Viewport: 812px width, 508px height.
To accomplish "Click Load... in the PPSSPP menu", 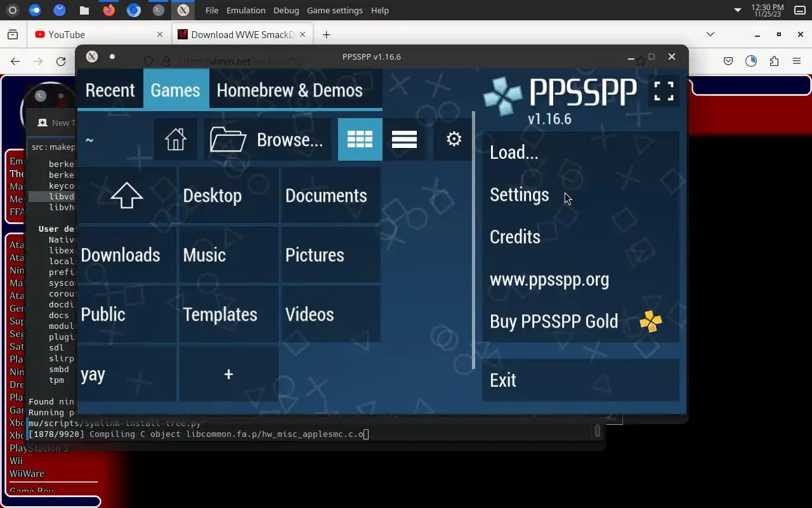I will tap(580, 152).
